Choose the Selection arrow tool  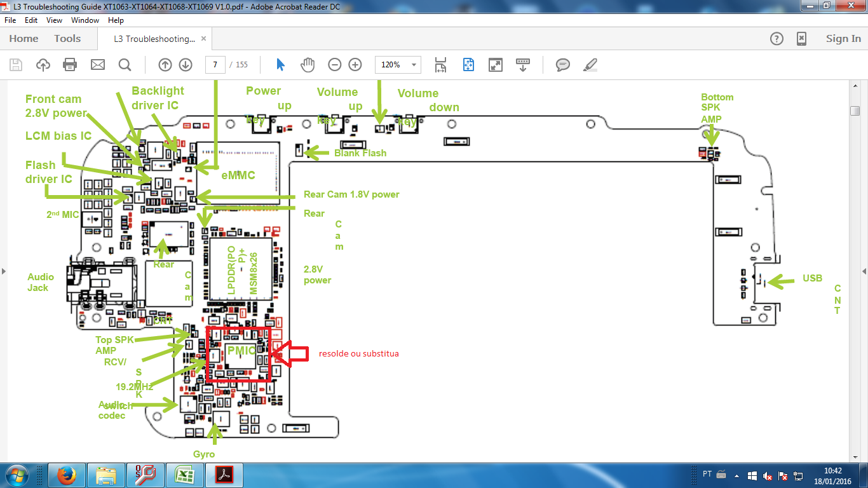pyautogui.click(x=281, y=65)
